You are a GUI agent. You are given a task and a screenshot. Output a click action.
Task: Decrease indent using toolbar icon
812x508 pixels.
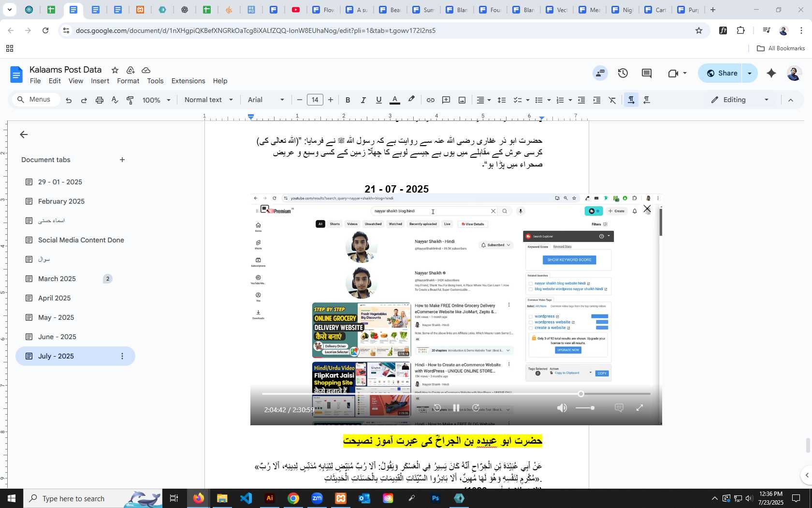581,100
